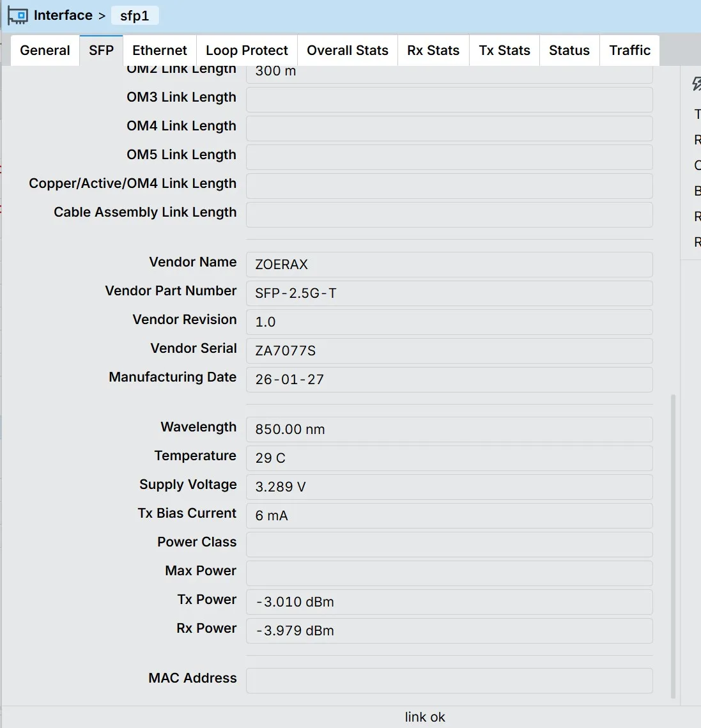Screen dimensions: 701x728
Task: Click the 'Supply Voltage' label
Action: [x=188, y=484]
